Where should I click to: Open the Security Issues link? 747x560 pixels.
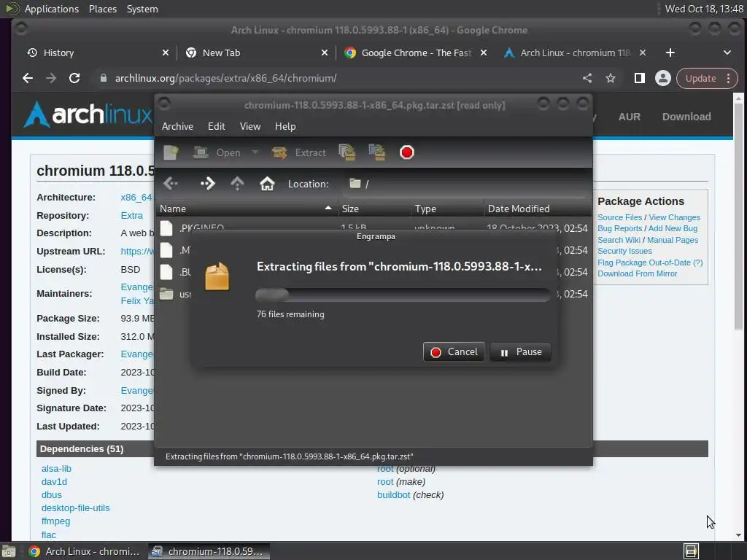point(624,251)
